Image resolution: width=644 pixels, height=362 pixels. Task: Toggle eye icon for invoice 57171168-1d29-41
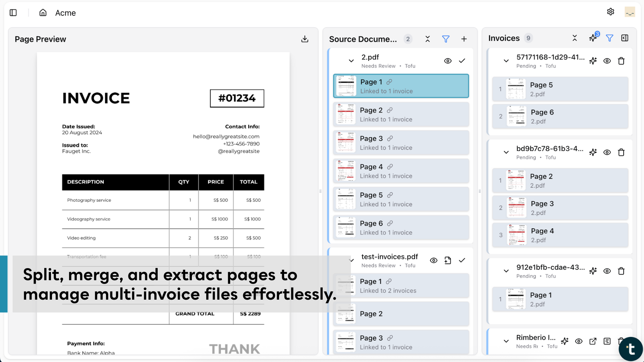point(607,61)
